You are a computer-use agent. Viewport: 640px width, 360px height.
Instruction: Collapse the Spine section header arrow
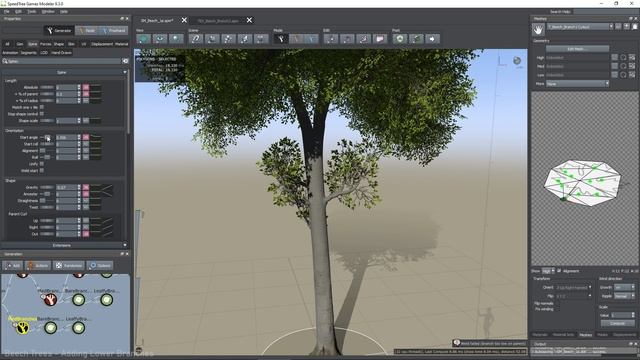[x=125, y=72]
